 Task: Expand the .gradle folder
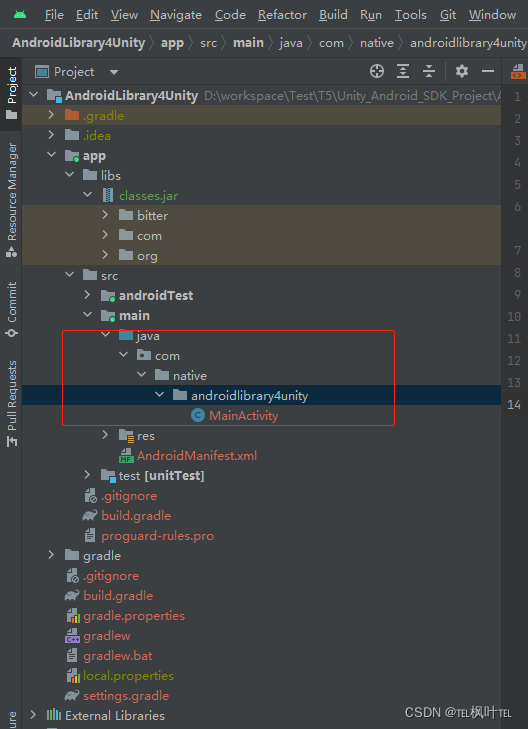tap(51, 115)
